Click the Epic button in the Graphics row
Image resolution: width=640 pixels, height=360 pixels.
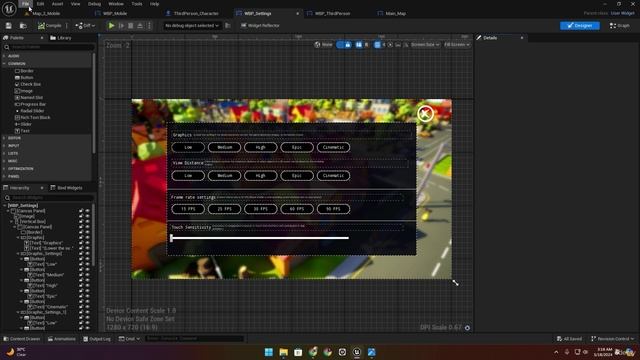tap(297, 147)
